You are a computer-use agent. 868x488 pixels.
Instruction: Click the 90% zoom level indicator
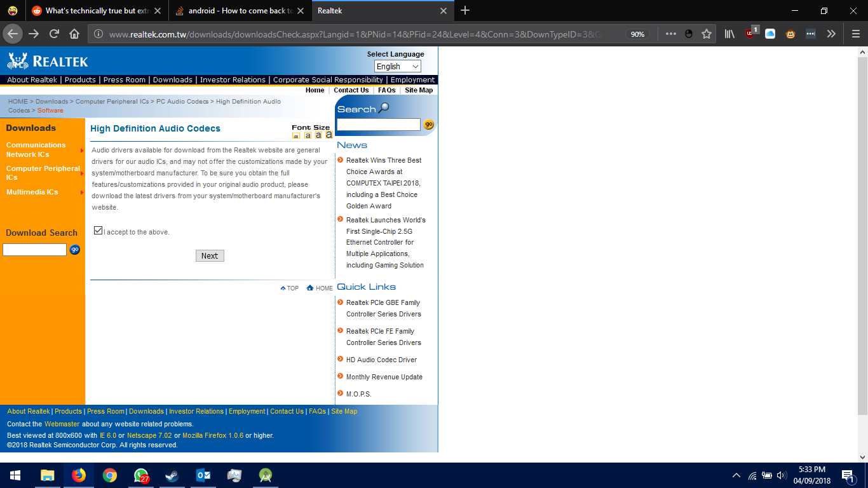point(638,34)
